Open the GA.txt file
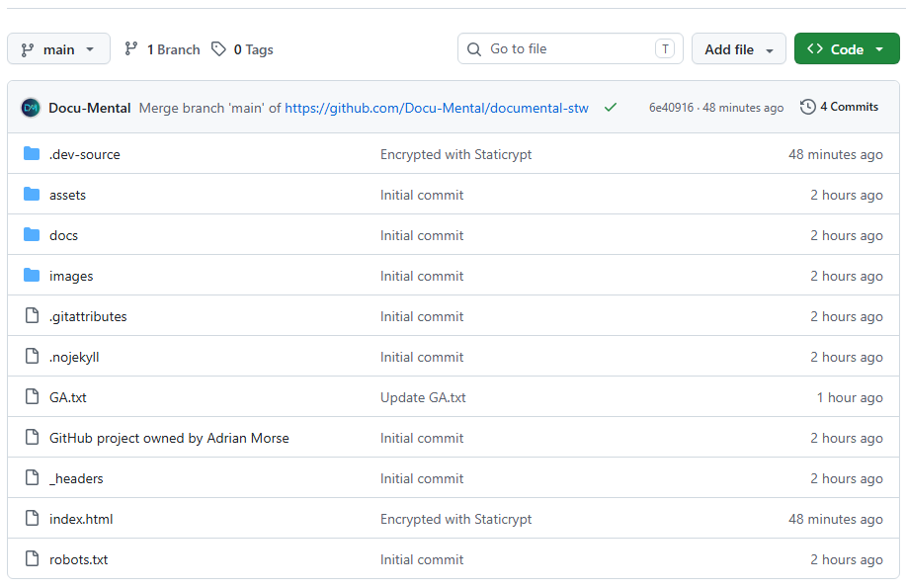This screenshot has height=588, width=906. (x=67, y=397)
